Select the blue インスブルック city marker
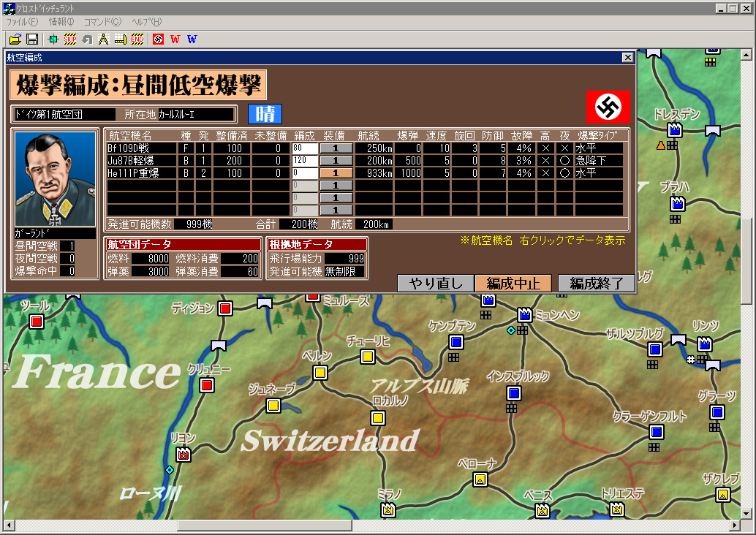 tap(514, 393)
